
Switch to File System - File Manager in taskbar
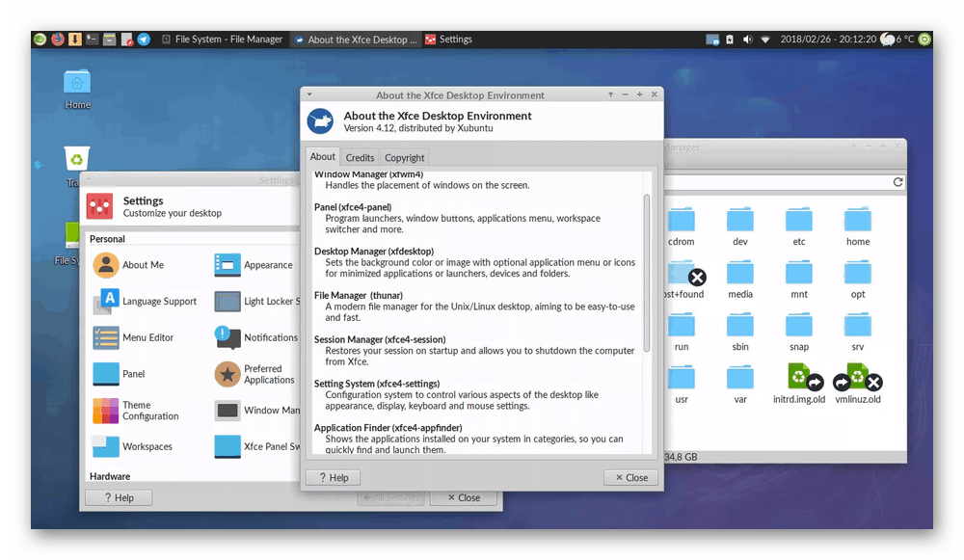click(x=223, y=40)
